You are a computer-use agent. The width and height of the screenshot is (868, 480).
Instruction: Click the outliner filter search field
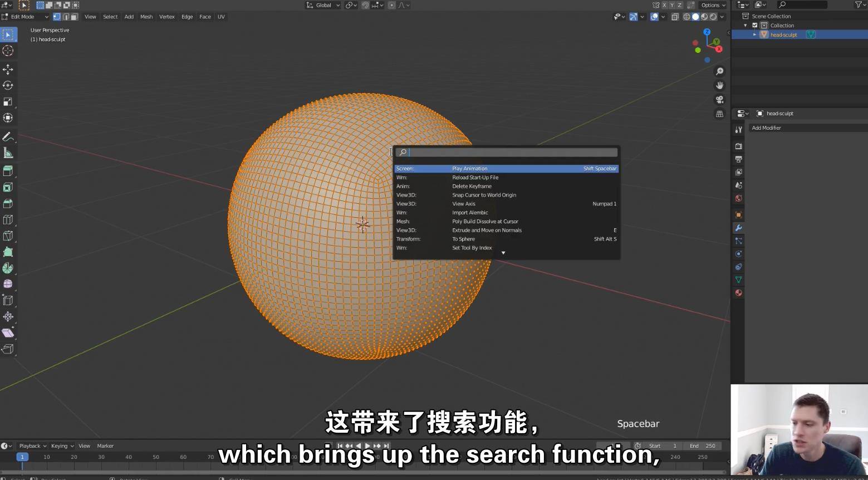pyautogui.click(x=802, y=4)
